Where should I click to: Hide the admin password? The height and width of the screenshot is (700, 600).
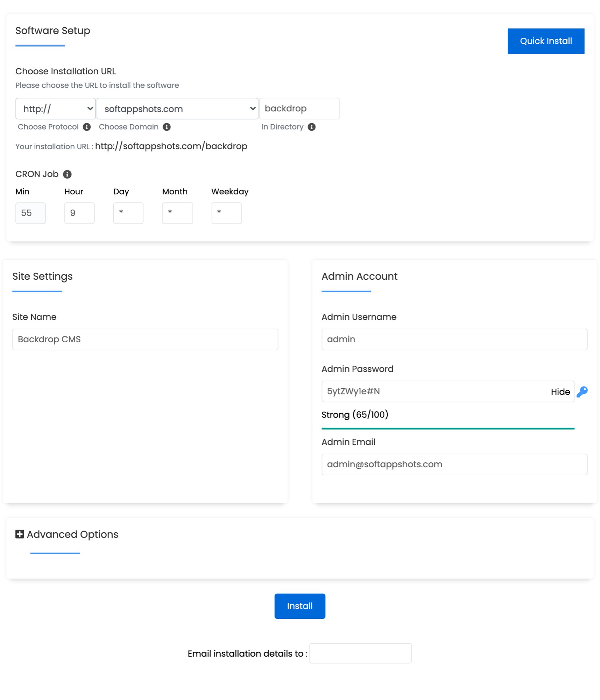coord(560,392)
